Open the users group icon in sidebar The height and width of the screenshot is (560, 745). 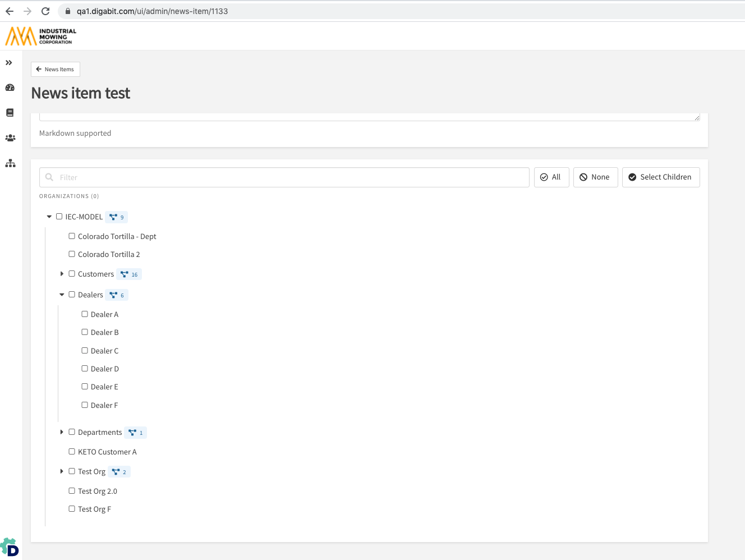[10, 138]
